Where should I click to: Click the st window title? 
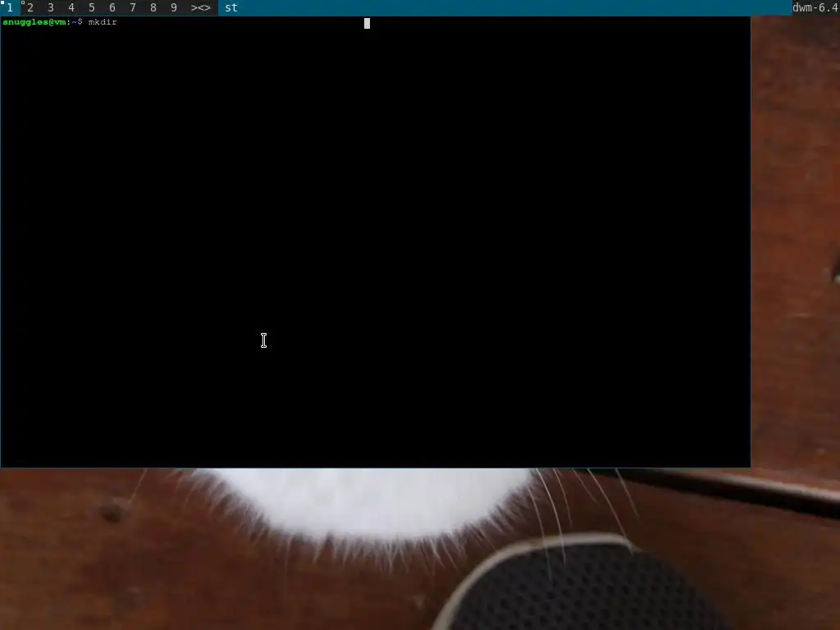pos(231,7)
